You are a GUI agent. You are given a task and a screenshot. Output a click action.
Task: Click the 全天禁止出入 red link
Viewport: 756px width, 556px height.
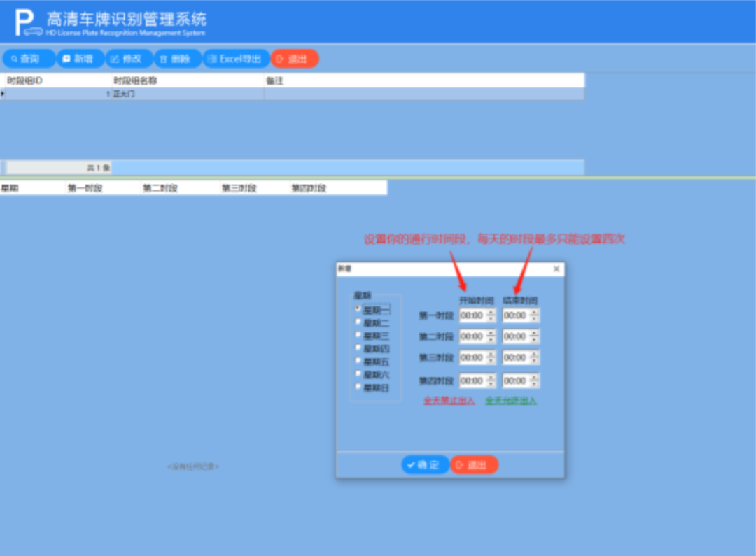click(x=449, y=400)
